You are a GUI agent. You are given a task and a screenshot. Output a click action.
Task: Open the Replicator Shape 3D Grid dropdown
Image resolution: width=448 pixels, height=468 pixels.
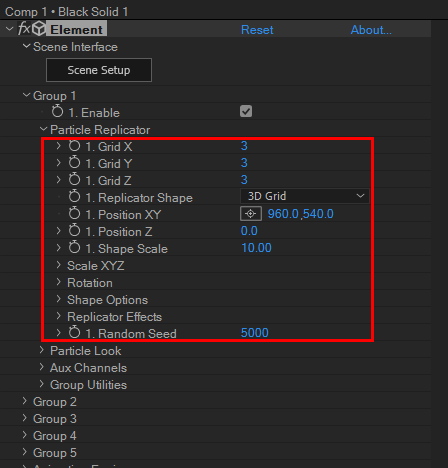305,196
